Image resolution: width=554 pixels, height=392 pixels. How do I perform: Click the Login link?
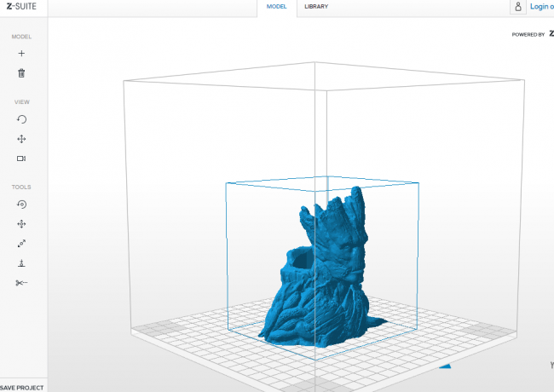(541, 7)
